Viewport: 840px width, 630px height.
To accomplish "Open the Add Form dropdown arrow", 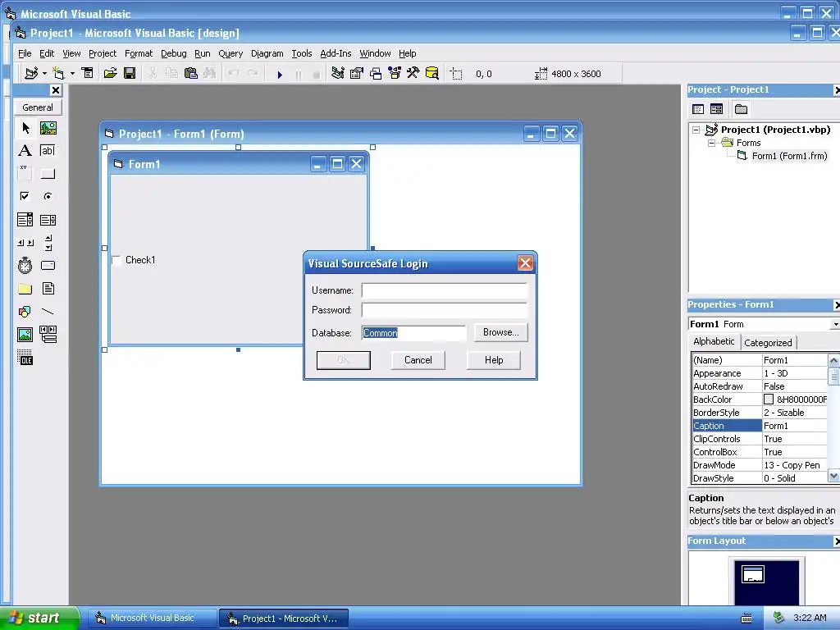I will tap(72, 73).
